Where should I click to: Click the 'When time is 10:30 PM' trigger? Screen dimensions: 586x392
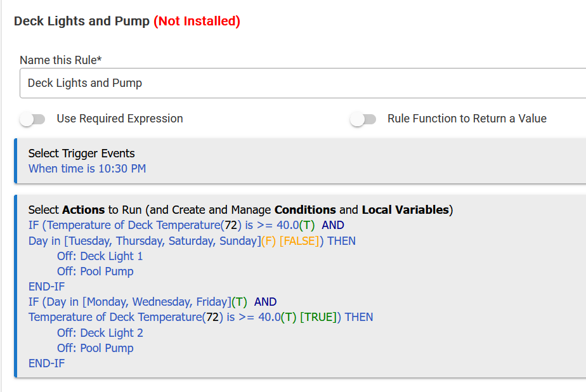(87, 169)
